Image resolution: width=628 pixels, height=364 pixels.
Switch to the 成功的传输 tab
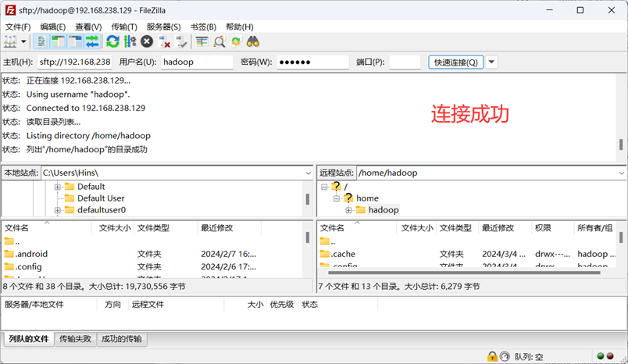(122, 339)
